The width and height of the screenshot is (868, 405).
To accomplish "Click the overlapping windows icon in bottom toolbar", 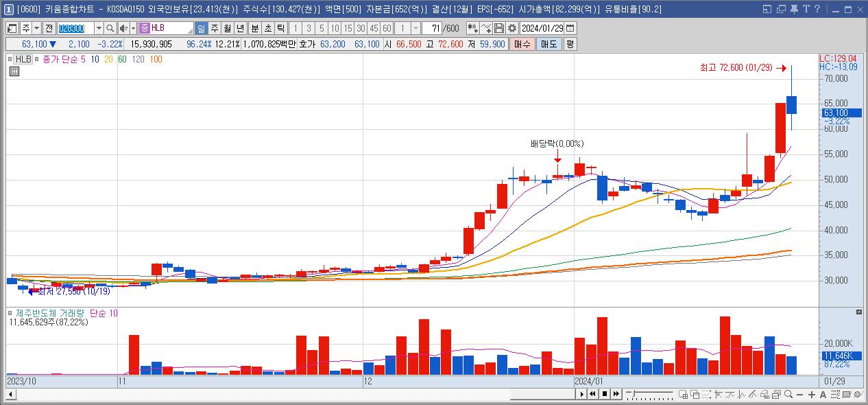I will [x=695, y=394].
